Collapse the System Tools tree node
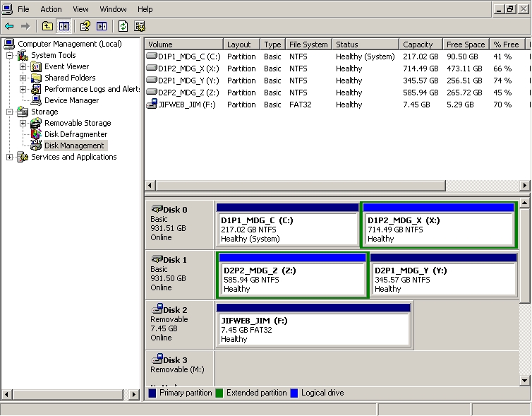Viewport: 532px width, 416px height. tap(10, 55)
